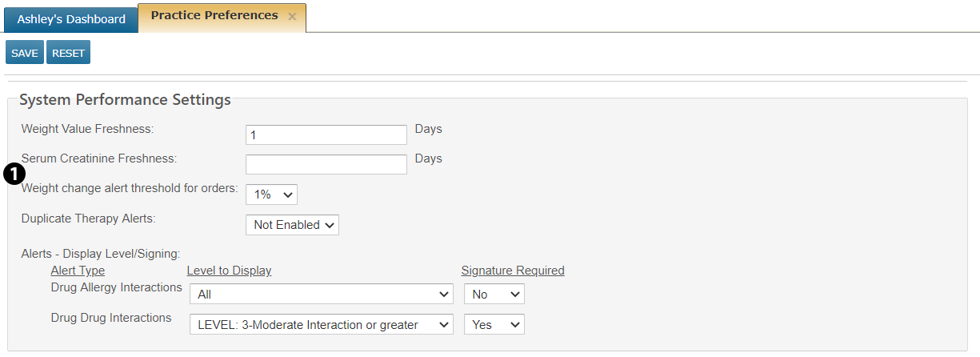Open Drug Drug signature required dropdown

(x=494, y=324)
